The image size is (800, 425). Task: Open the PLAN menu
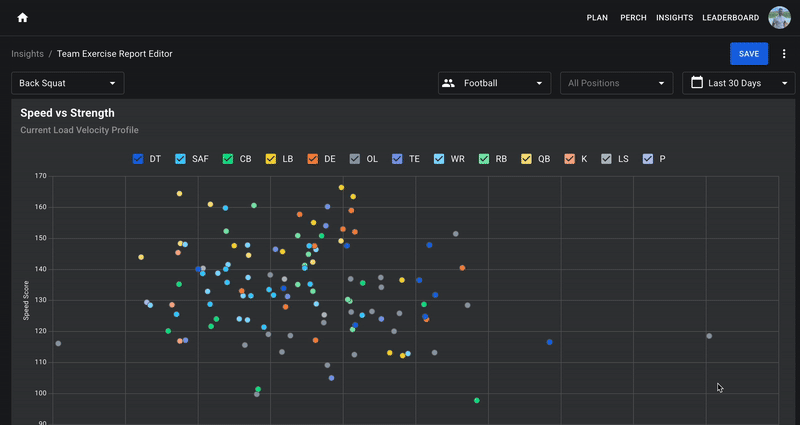click(x=597, y=18)
